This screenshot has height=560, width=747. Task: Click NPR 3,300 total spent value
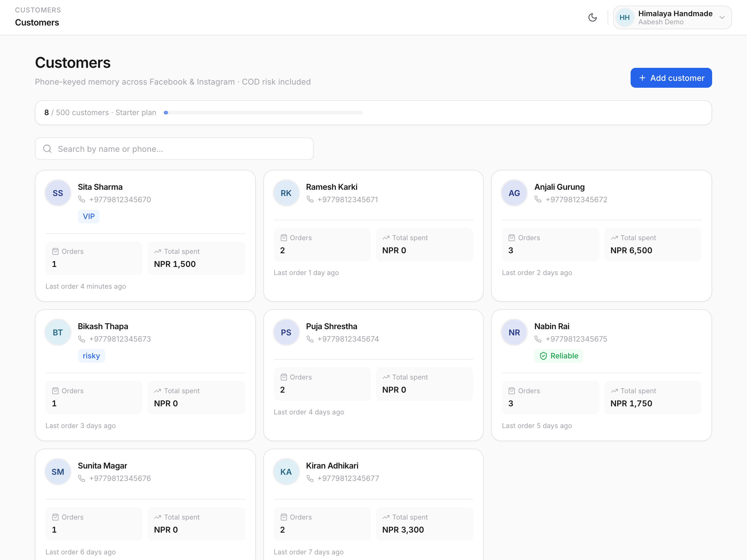(x=403, y=530)
